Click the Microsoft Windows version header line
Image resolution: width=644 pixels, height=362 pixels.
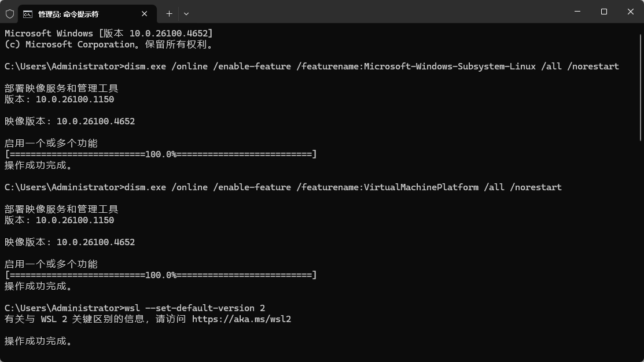pyautogui.click(x=108, y=34)
